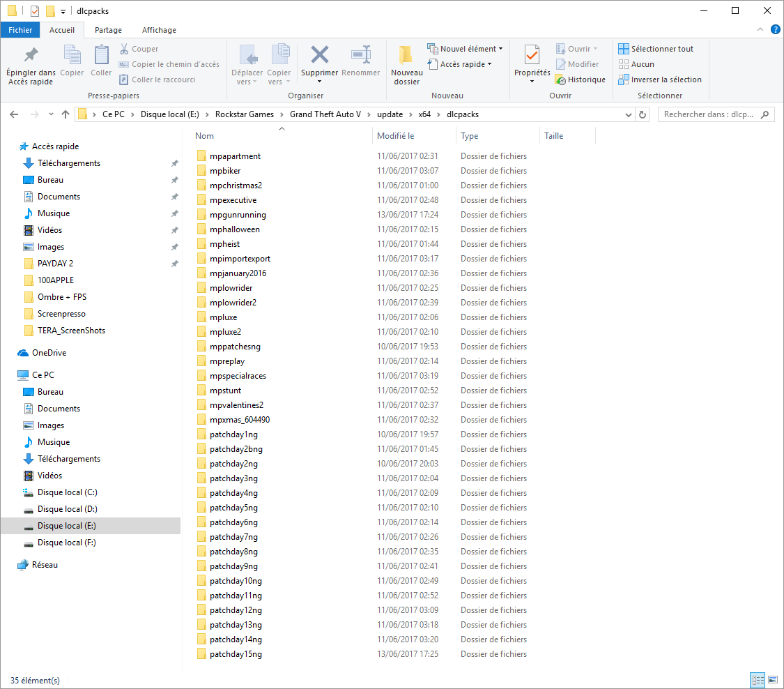Click the Properties quick access toolbar icon
This screenshot has height=689, width=784.
tap(35, 10)
